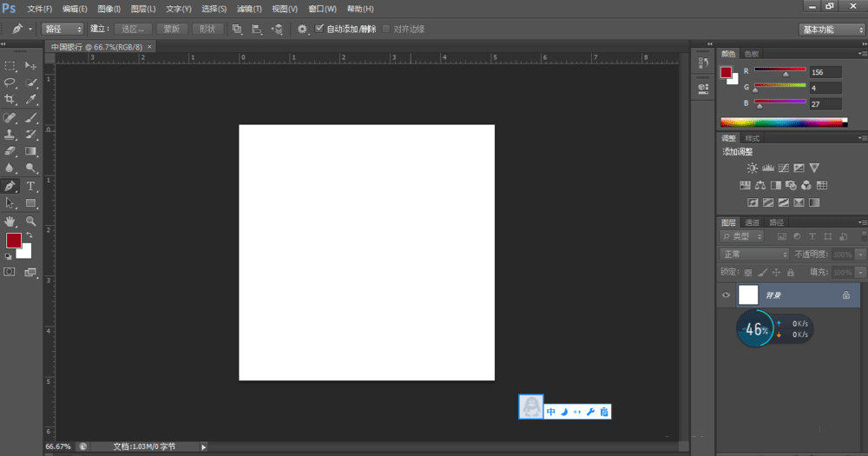Select the Brush tool
868x456 pixels.
tap(30, 117)
